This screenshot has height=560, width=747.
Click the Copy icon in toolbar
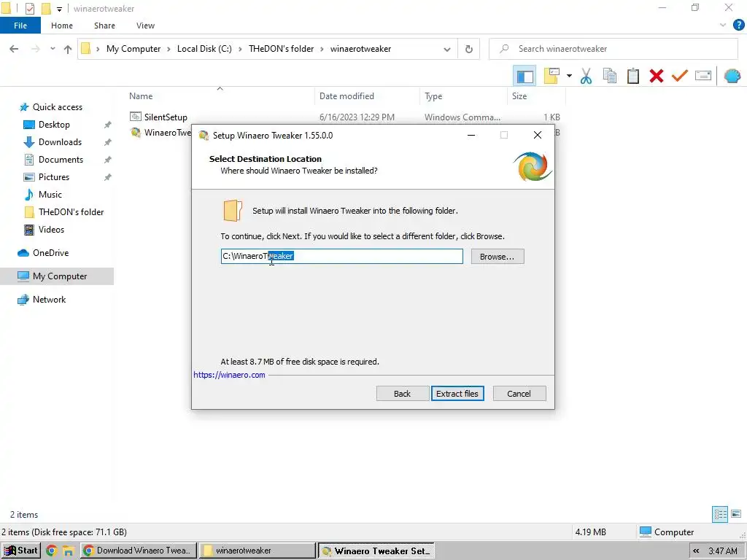609,76
